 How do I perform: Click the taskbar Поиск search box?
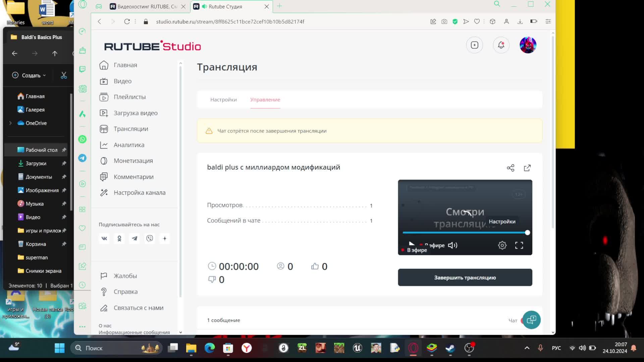(116, 348)
